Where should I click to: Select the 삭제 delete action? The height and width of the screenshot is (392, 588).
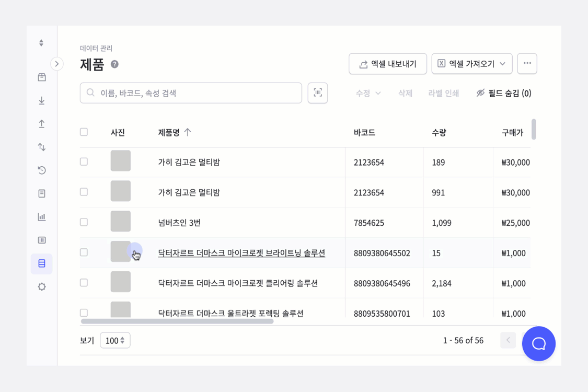pyautogui.click(x=405, y=93)
